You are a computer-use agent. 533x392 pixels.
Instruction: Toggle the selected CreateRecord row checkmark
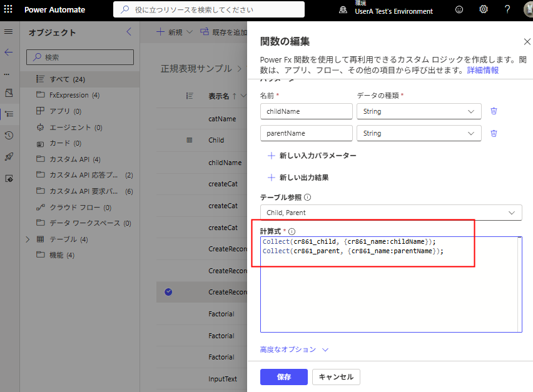(x=168, y=292)
